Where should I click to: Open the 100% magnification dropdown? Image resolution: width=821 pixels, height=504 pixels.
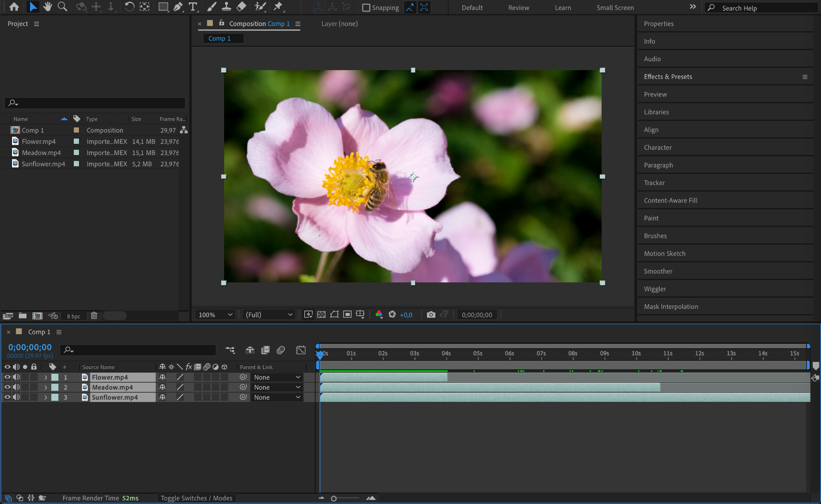pyautogui.click(x=216, y=315)
